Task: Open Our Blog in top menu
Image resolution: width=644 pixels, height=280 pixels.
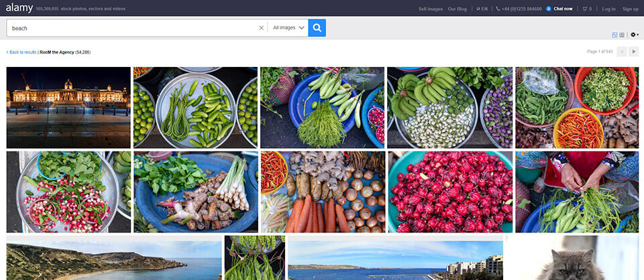Action: coord(458,9)
